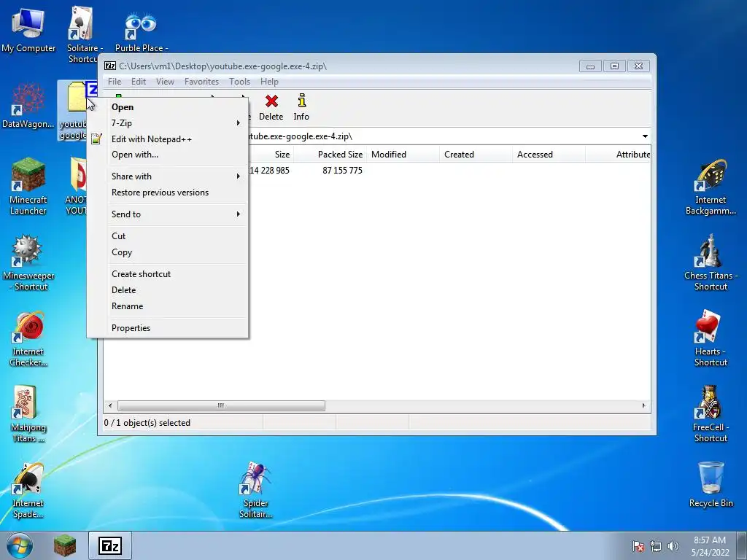Click the scrollbar right arrow
747x560 pixels.
tap(643, 405)
